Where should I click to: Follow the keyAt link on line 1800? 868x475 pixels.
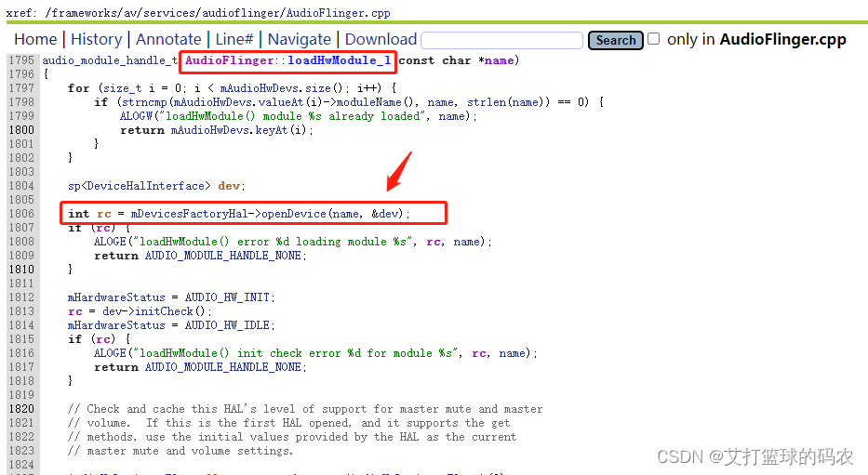272,130
